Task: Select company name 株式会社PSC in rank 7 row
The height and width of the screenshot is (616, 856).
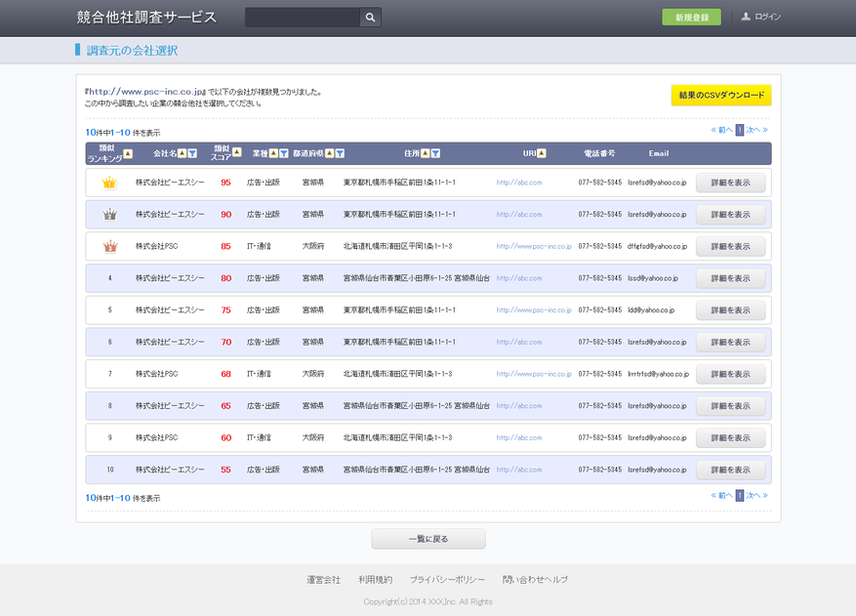Action: [157, 374]
